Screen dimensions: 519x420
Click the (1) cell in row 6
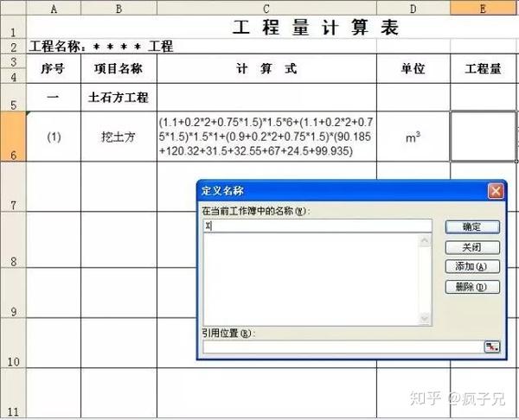[x=54, y=137]
